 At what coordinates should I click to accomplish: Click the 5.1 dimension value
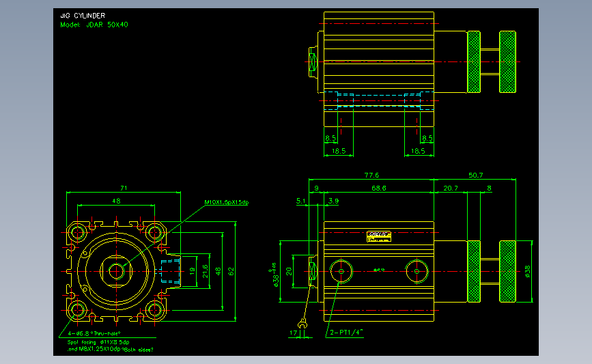coord(301,201)
